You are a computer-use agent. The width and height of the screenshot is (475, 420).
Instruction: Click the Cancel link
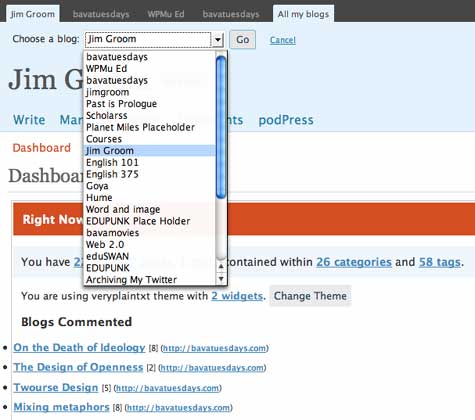[x=283, y=40]
